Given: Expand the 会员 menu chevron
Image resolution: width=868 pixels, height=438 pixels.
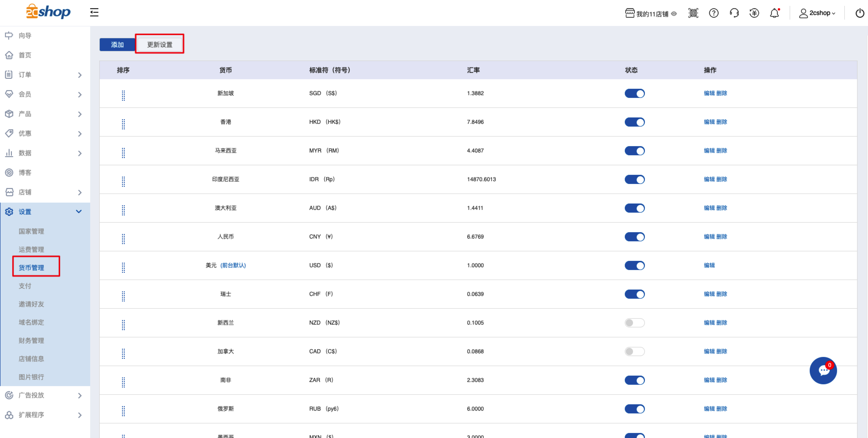Looking at the screenshot, I should coord(80,94).
